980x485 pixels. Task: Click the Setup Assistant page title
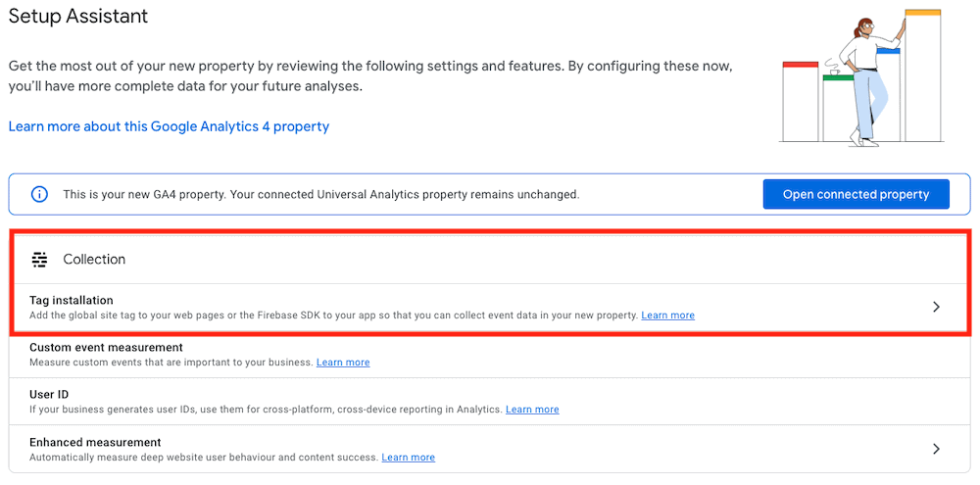(x=78, y=16)
